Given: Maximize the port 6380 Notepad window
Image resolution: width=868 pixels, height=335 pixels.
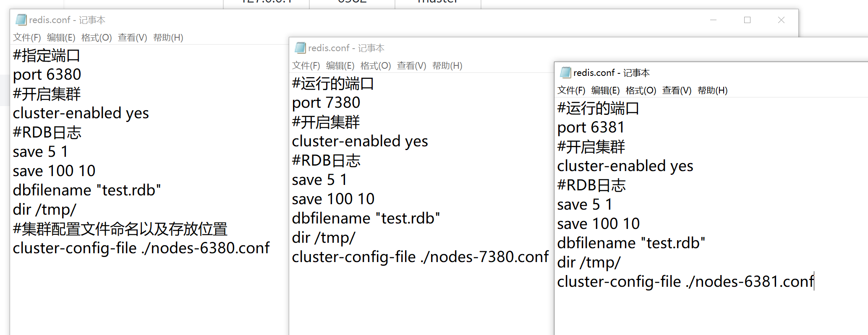Looking at the screenshot, I should (747, 20).
